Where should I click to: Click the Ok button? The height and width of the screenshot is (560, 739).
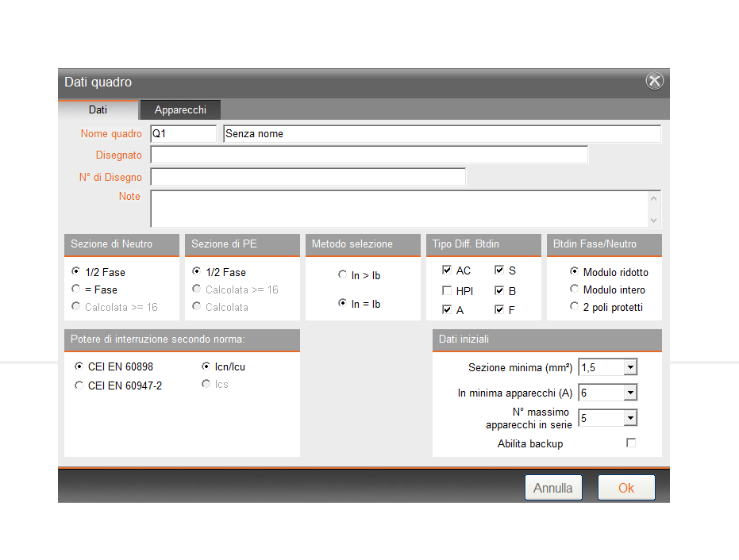point(625,488)
